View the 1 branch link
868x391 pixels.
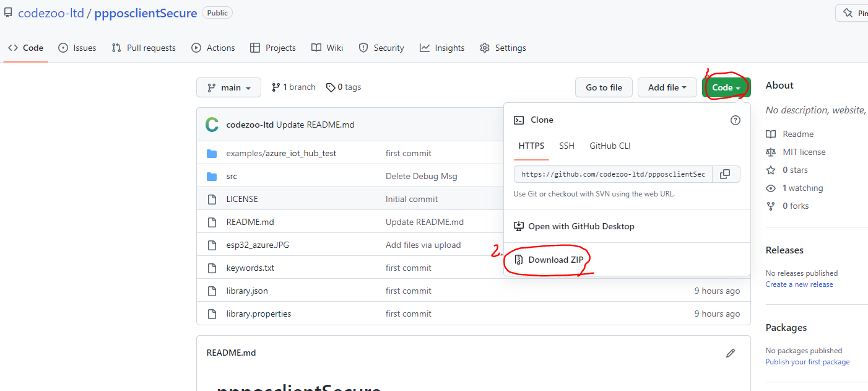pyautogui.click(x=293, y=87)
